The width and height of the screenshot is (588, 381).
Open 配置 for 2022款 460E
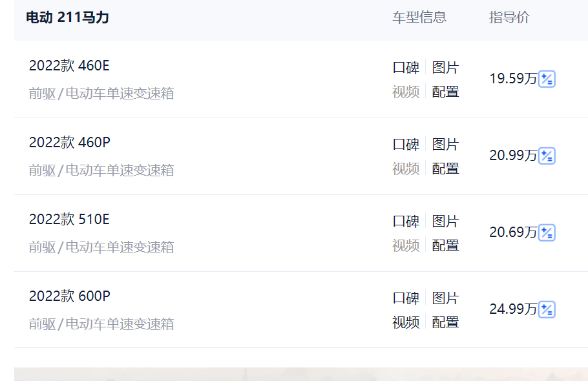445,92
